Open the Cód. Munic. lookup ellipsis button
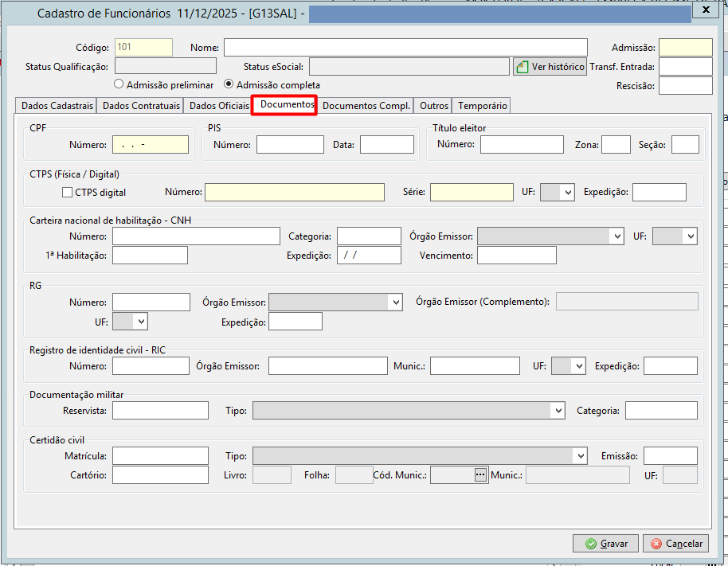Image resolution: width=728 pixels, height=566 pixels. (480, 474)
